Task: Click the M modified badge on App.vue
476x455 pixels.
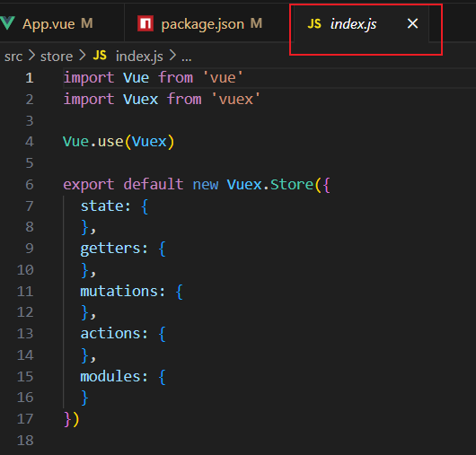Action: 87,23
